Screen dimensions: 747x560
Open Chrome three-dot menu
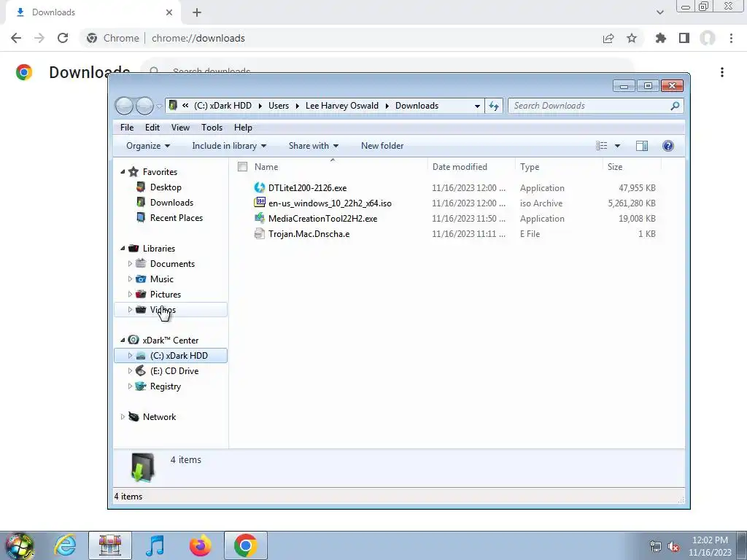[x=731, y=38]
